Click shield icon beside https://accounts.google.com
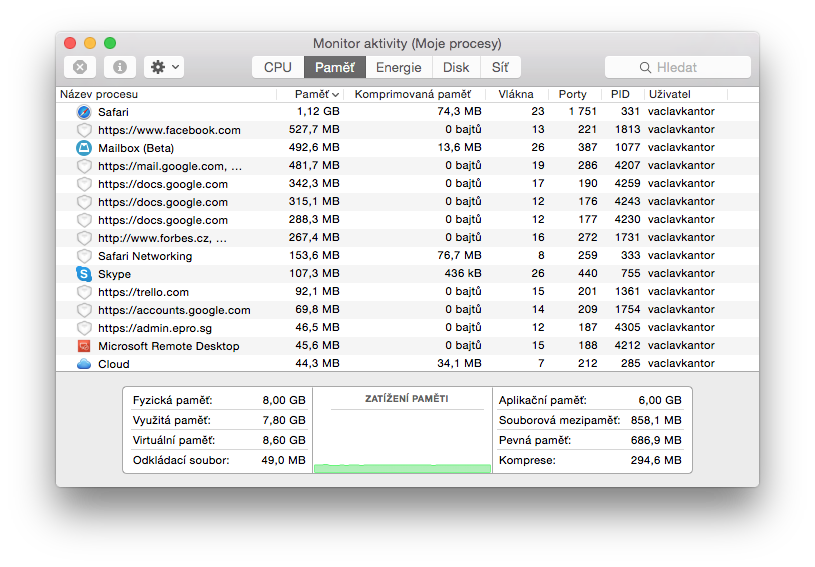Image resolution: width=815 pixels, height=567 pixels. coord(84,310)
